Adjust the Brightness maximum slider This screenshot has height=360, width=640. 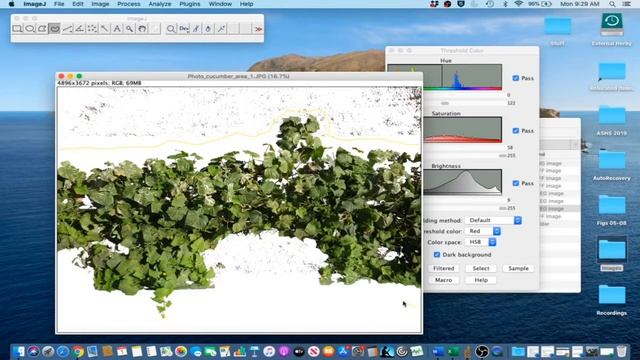point(502,209)
